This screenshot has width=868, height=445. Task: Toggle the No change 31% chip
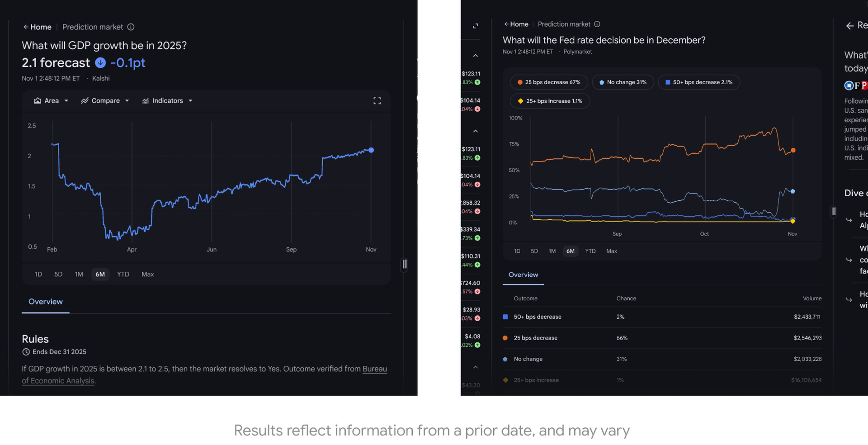[x=623, y=82]
